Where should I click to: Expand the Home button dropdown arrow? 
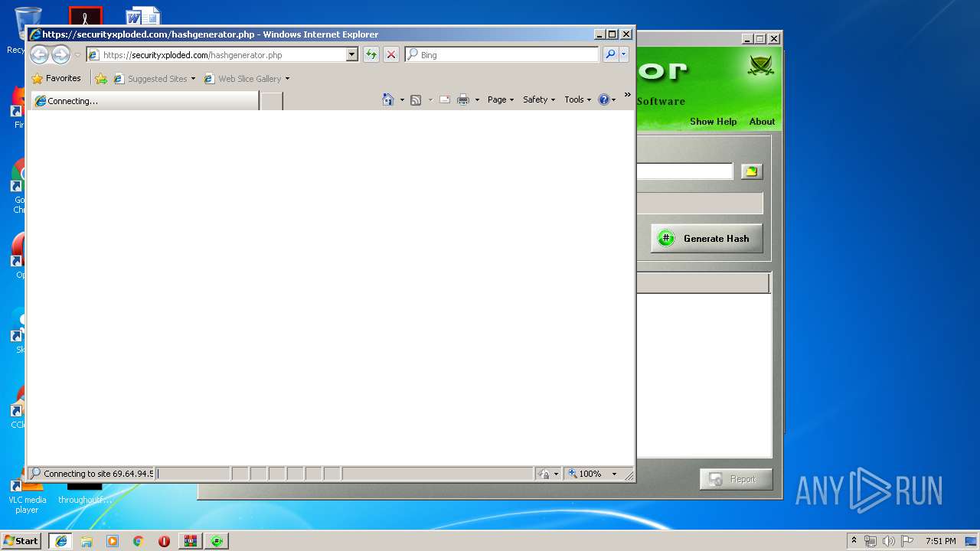pyautogui.click(x=402, y=99)
